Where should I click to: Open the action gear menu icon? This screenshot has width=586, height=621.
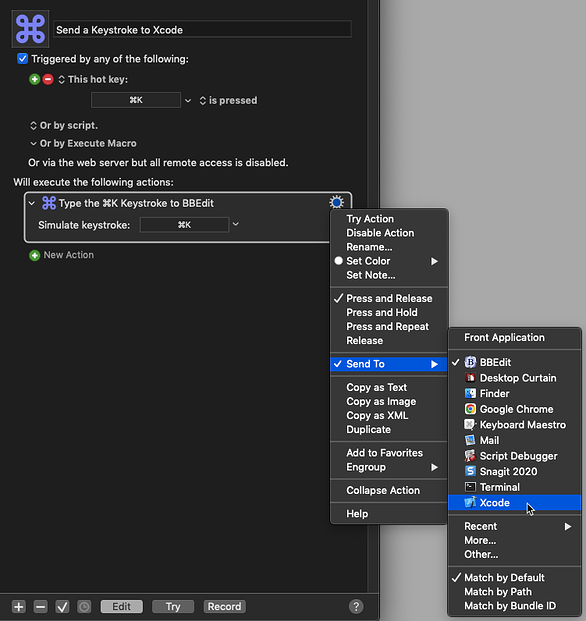(x=337, y=202)
